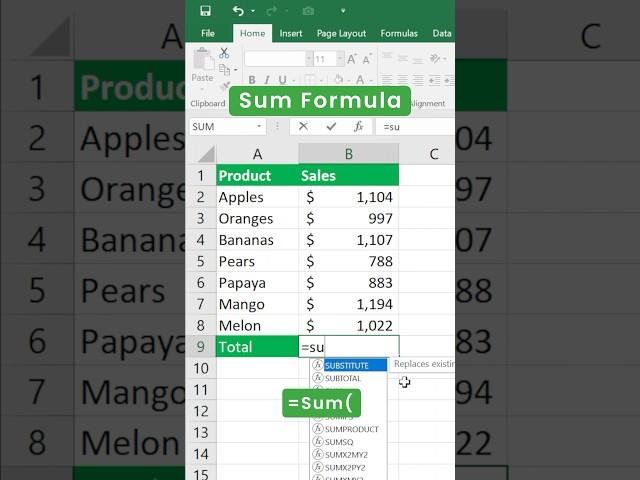The image size is (640, 480).
Task: Expand the Name Box dropdown
Action: click(259, 127)
